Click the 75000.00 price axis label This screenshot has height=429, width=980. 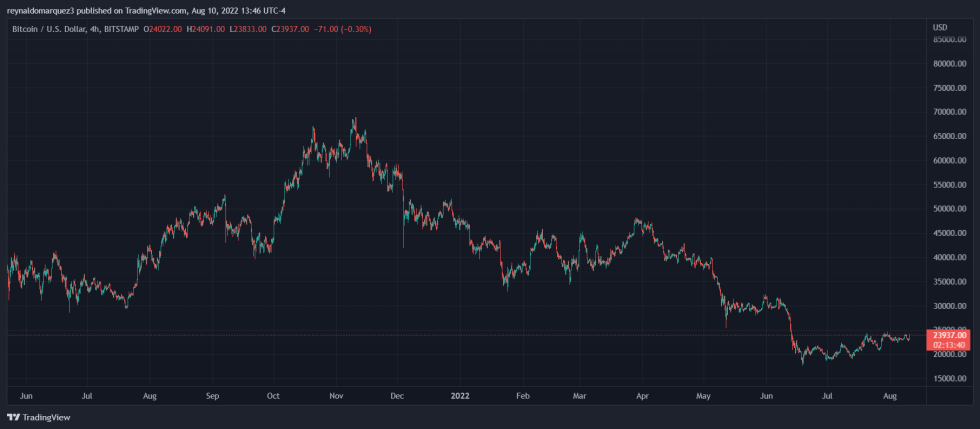[x=950, y=88]
